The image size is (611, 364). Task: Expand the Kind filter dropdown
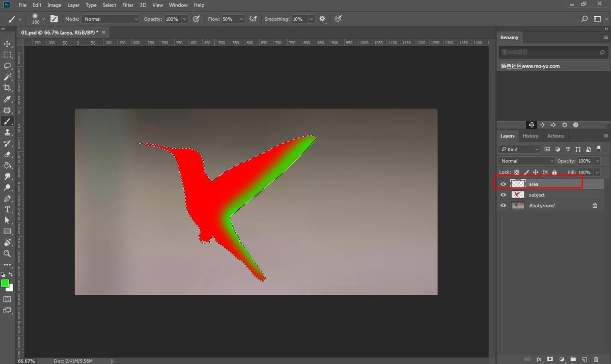tap(519, 149)
